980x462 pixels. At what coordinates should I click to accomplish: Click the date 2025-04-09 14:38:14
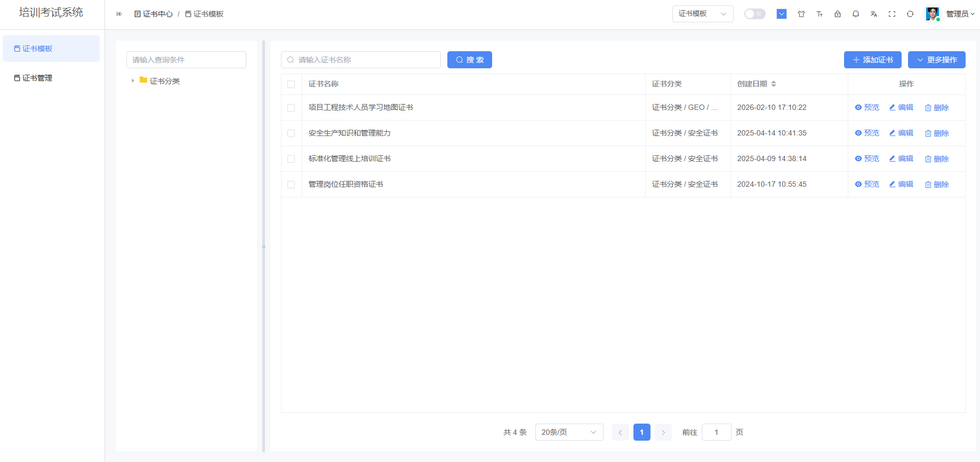(x=772, y=158)
